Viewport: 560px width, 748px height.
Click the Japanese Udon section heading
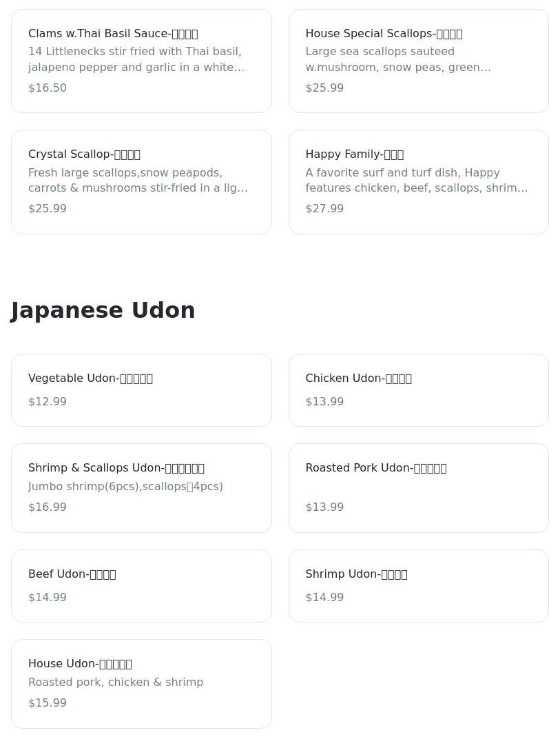click(103, 310)
